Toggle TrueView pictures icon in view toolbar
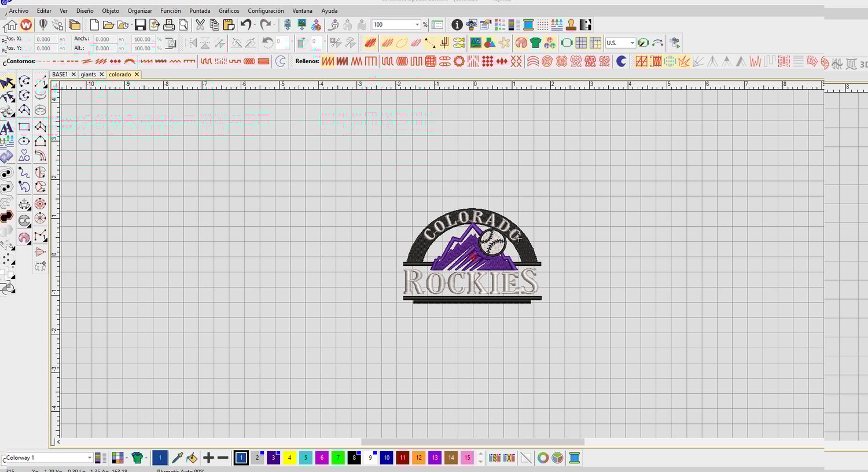This screenshot has height=472, width=868. tap(476, 43)
